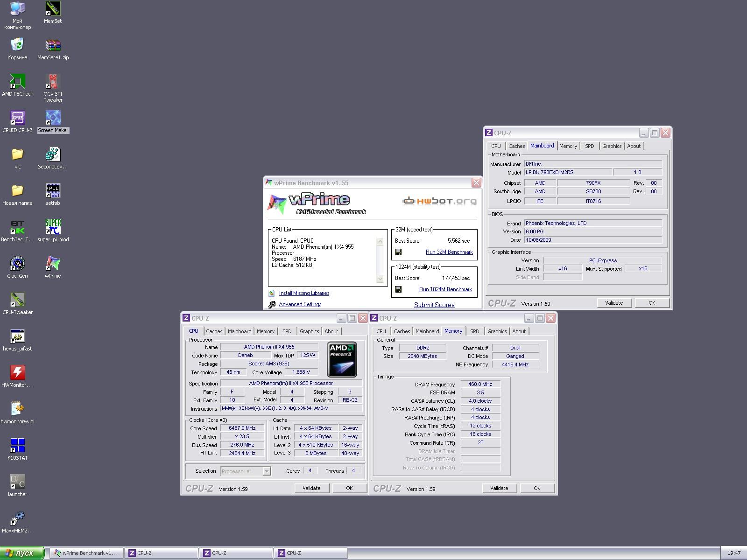Switch to Memory tab in Mainboard window
The image size is (747, 560).
568,146
